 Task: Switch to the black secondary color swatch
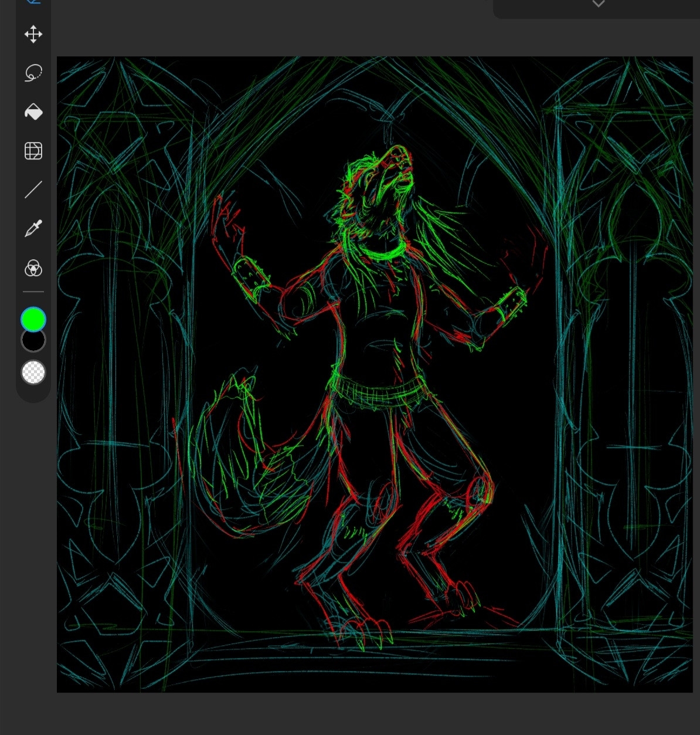click(33, 342)
